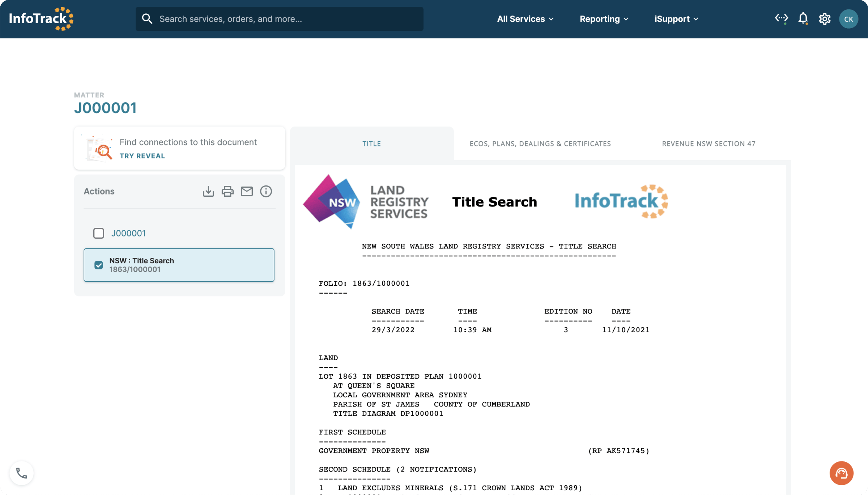Click the settings gear icon in navbar
This screenshot has width=868, height=495.
pyautogui.click(x=825, y=18)
